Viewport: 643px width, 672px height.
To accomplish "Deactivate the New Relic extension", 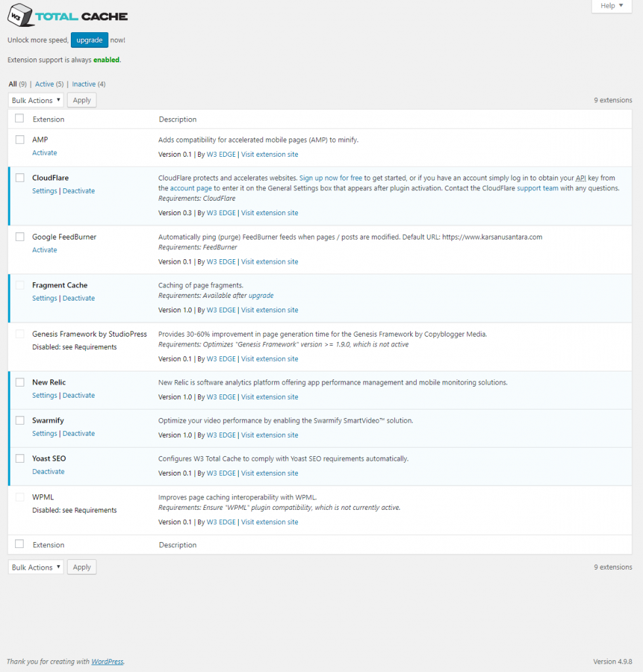I will coord(79,396).
